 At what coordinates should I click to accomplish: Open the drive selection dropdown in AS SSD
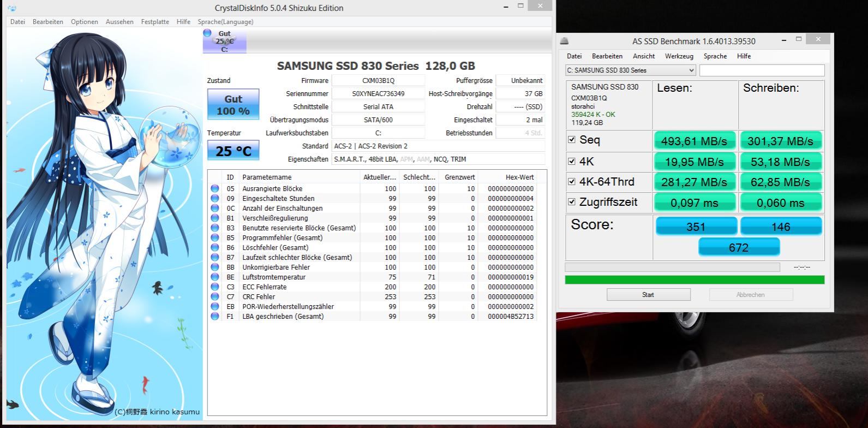[x=631, y=70]
